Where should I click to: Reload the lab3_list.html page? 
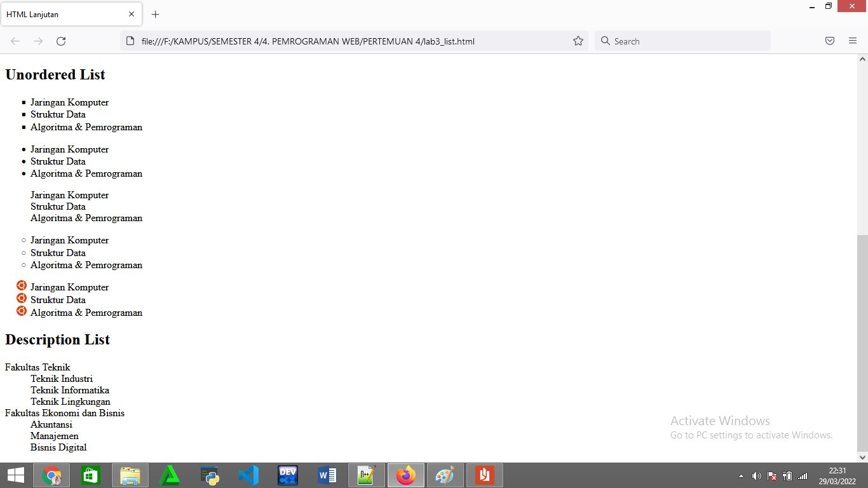click(x=61, y=41)
